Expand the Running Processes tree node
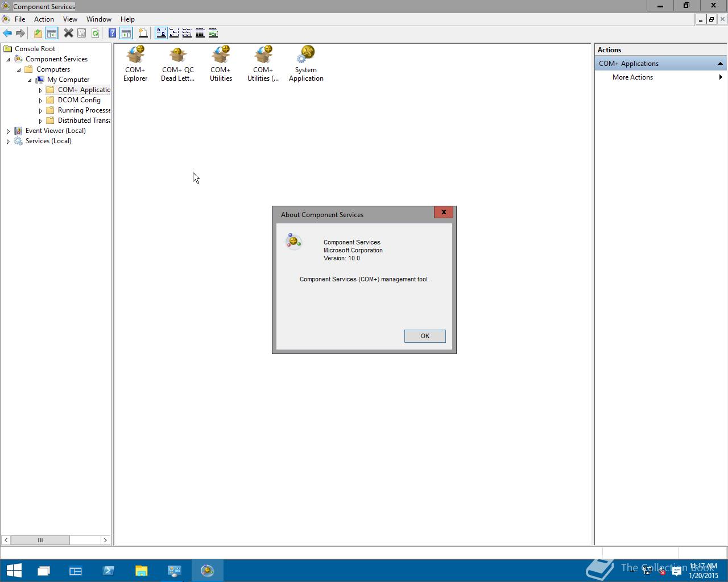Image resolution: width=728 pixels, height=582 pixels. (x=40, y=111)
